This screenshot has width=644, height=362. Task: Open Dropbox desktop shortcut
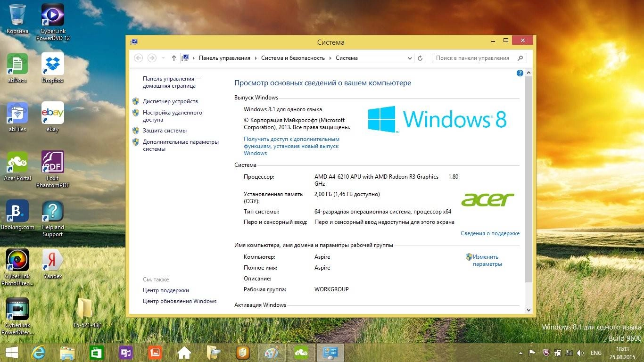point(53,68)
